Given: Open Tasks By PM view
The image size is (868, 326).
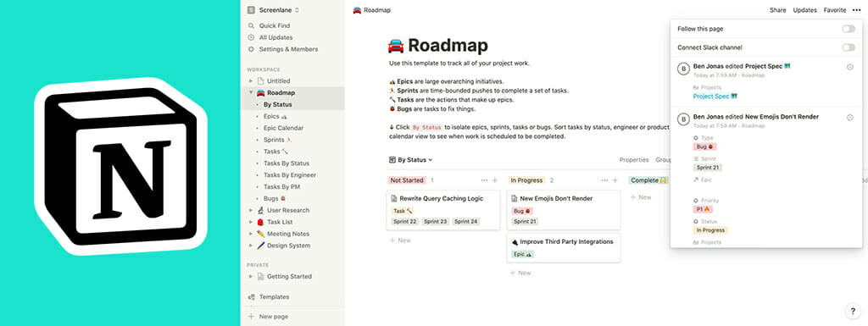Looking at the screenshot, I should [281, 187].
